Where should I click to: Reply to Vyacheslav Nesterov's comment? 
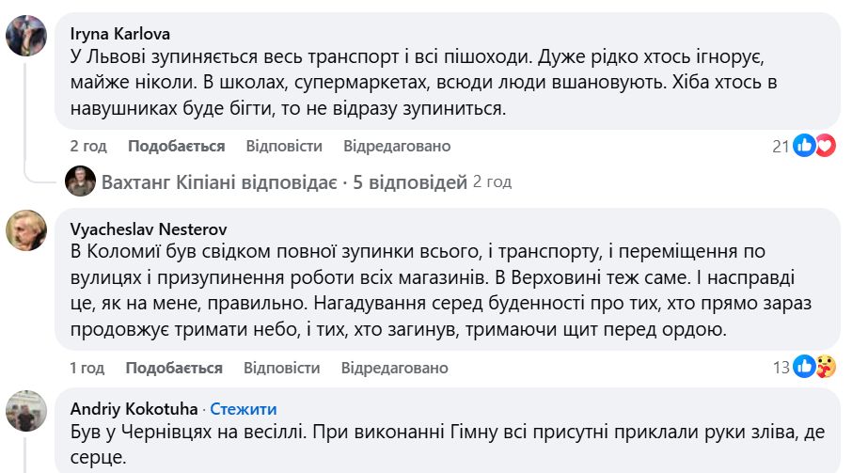(x=281, y=369)
